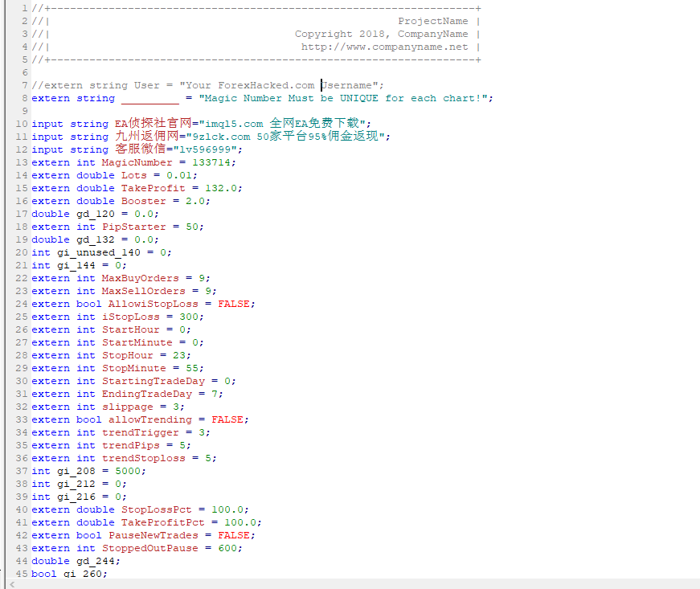Click the ProjectName text in header comment
The width and height of the screenshot is (700, 589).
[432, 21]
